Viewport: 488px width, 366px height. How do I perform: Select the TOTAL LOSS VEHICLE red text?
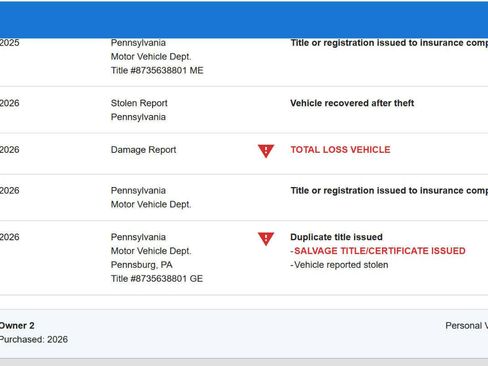[x=340, y=150]
